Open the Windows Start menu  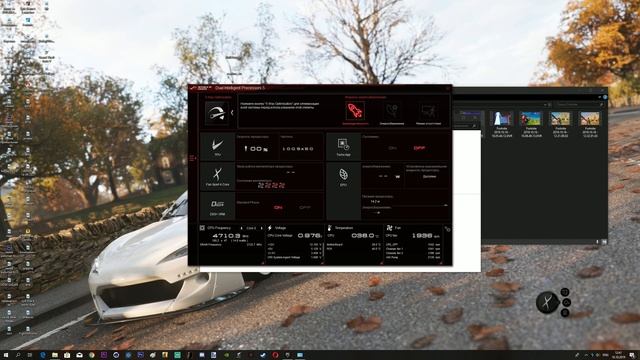click(6, 355)
